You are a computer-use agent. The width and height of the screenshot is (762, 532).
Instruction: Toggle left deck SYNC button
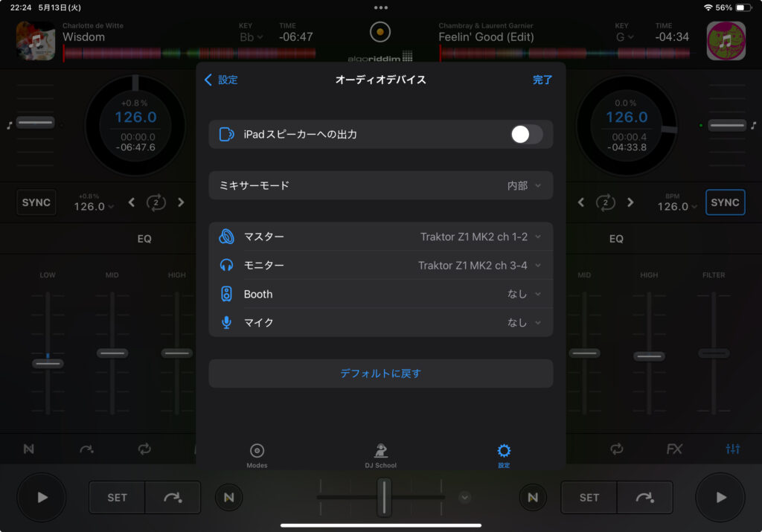coord(36,202)
